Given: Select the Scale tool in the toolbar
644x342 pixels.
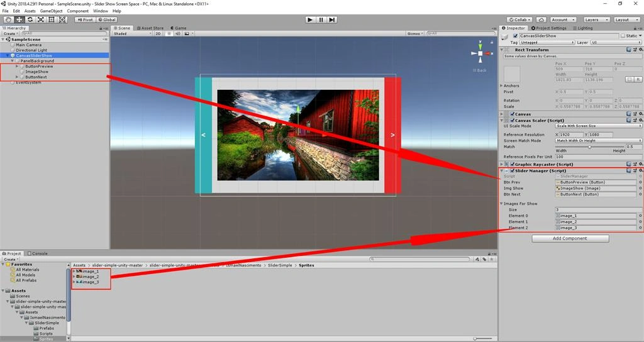Looking at the screenshot, I should click(41, 19).
